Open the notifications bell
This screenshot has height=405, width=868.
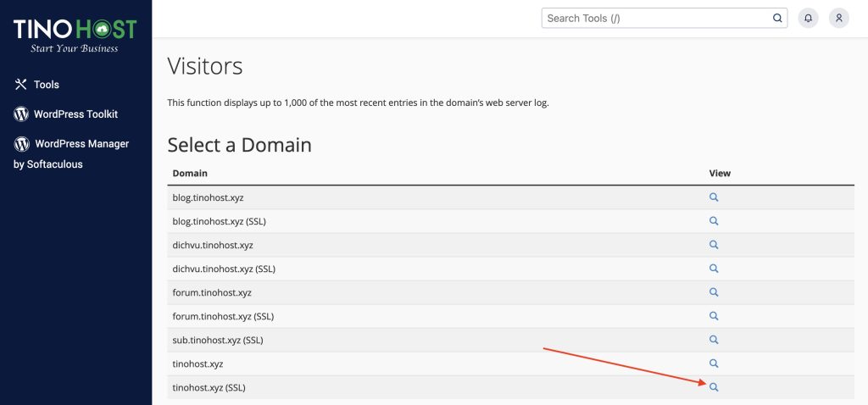(x=808, y=19)
